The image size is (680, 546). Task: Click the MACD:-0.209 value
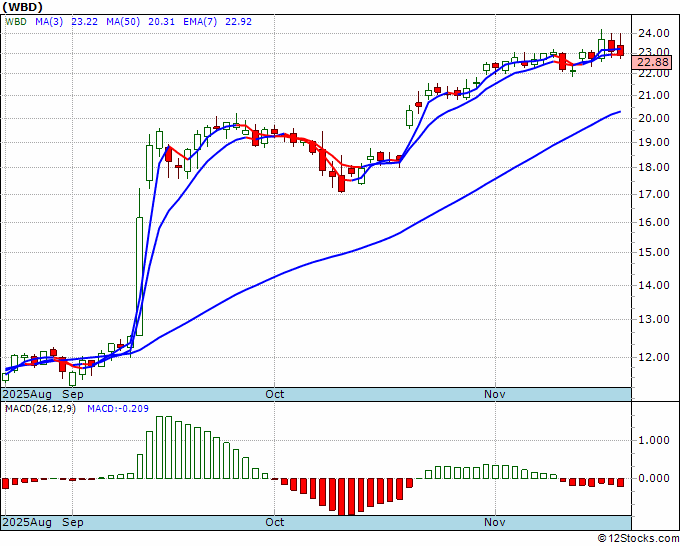point(118,409)
